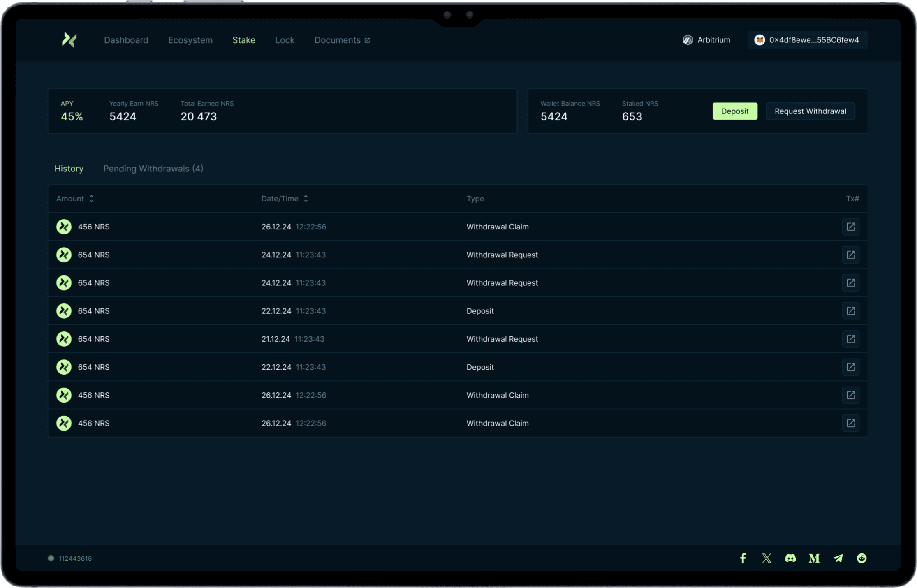Open transaction link for the last table row
The width and height of the screenshot is (917, 588).
850,423
